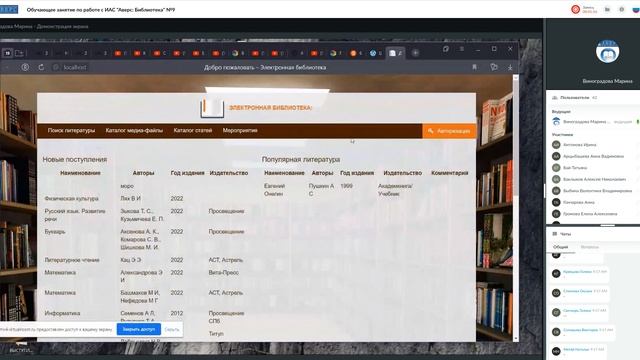The height and width of the screenshot is (360, 640).
Task: Open the tab groups icon beside tab counter
Action: (19, 53)
